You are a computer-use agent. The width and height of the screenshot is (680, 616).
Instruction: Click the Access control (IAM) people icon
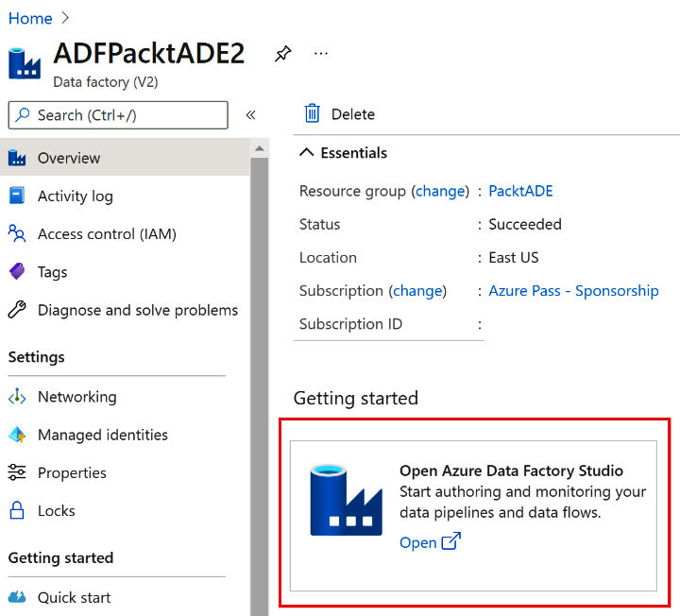17,233
